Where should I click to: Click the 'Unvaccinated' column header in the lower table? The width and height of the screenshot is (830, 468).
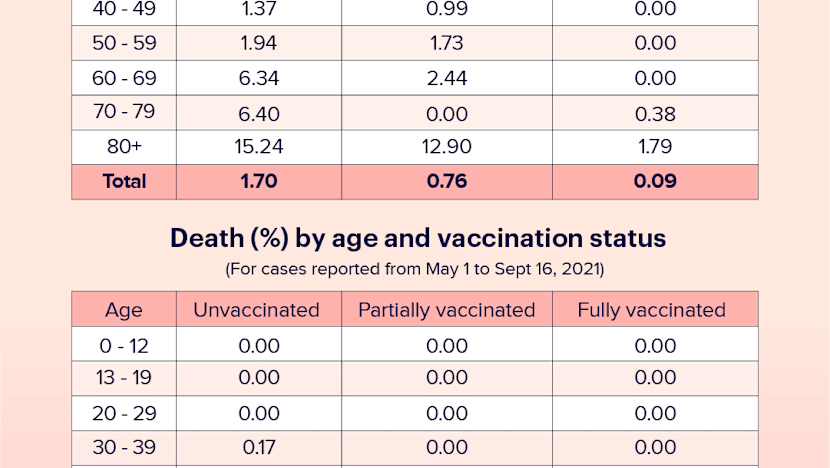256,310
